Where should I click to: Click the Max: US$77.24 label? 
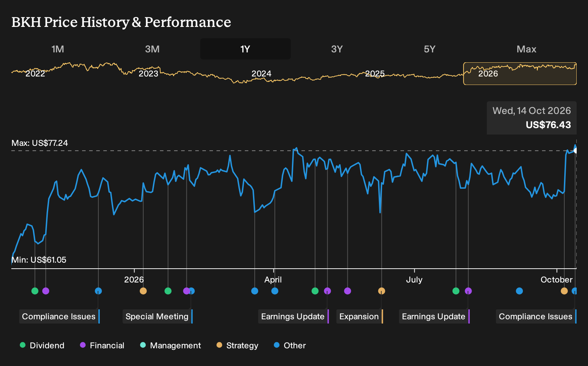click(x=40, y=143)
